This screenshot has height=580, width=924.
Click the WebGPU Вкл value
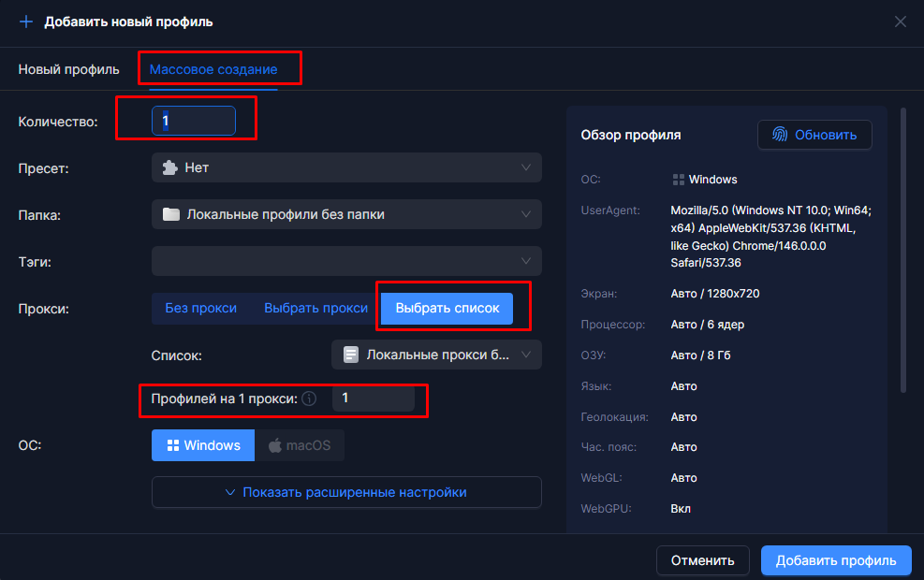(681, 509)
